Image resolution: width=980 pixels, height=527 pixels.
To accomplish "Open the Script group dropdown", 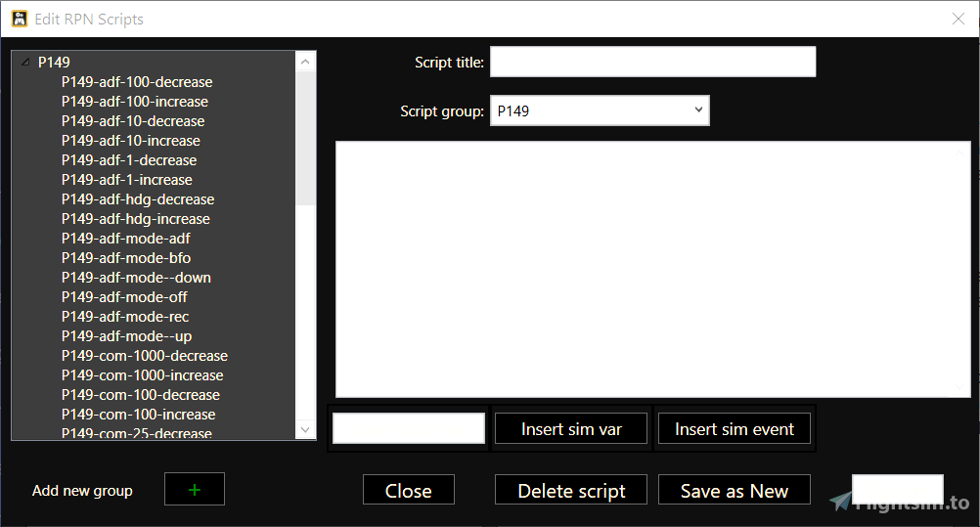I will click(599, 110).
